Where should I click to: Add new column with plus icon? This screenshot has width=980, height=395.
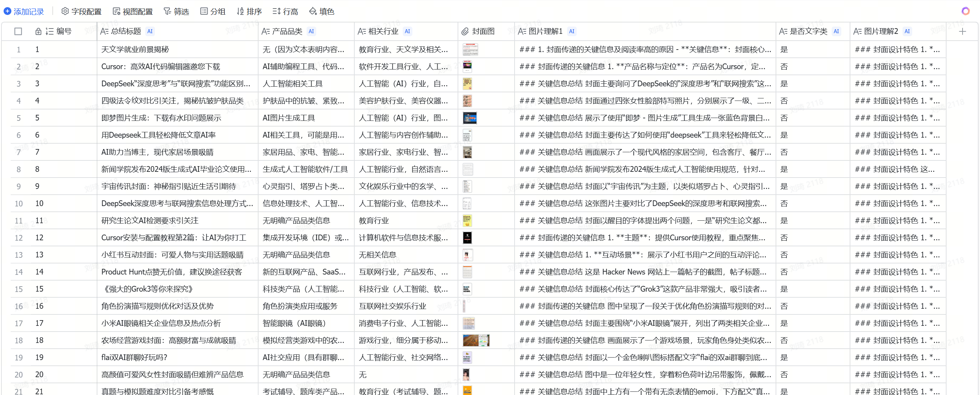pos(962,32)
